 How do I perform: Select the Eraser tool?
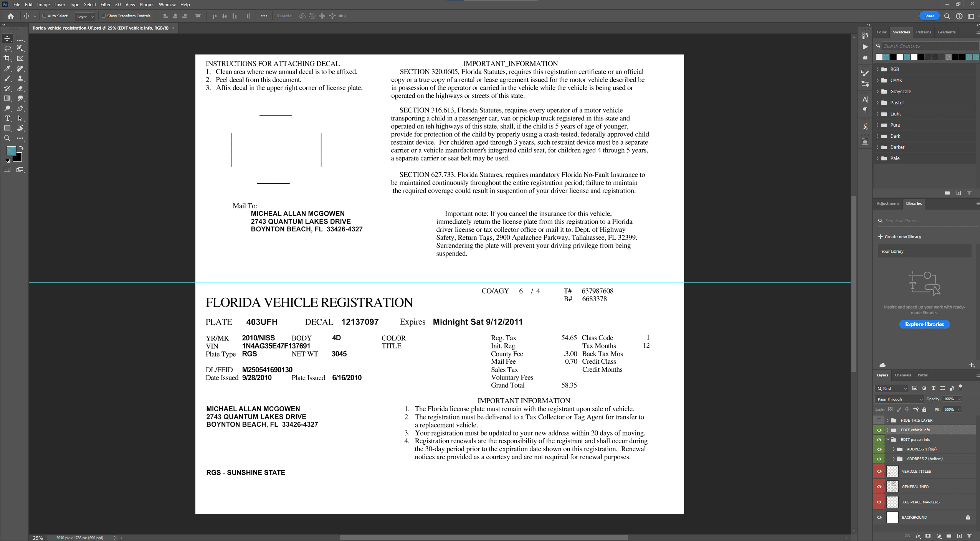point(20,89)
